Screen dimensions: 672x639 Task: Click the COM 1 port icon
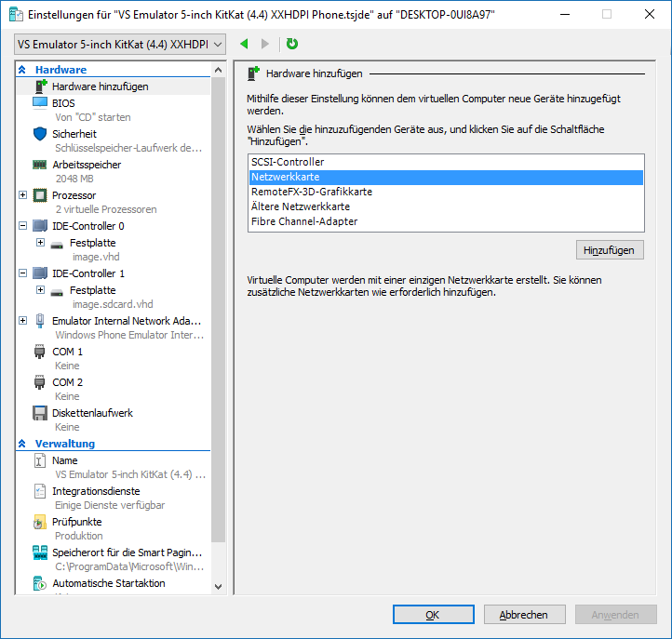(40, 352)
